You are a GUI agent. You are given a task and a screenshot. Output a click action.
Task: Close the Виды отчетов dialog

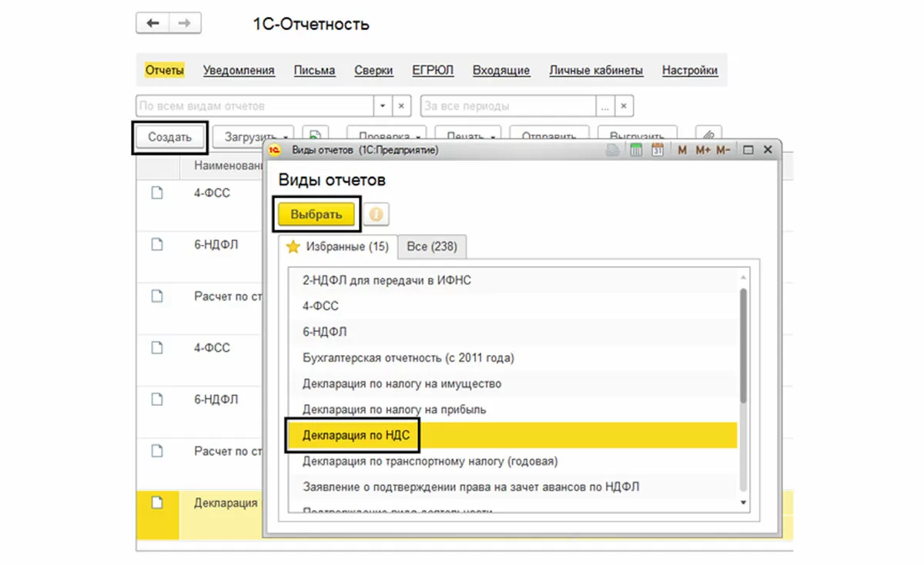pos(768,151)
